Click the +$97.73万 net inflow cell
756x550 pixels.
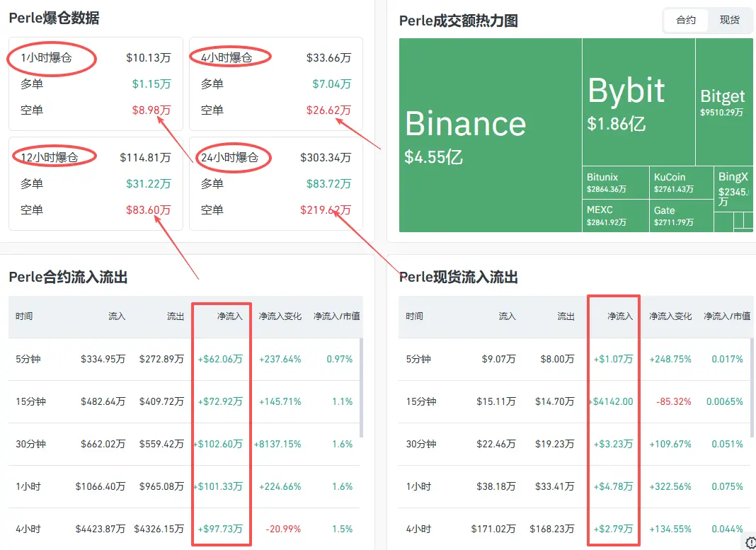[220, 529]
